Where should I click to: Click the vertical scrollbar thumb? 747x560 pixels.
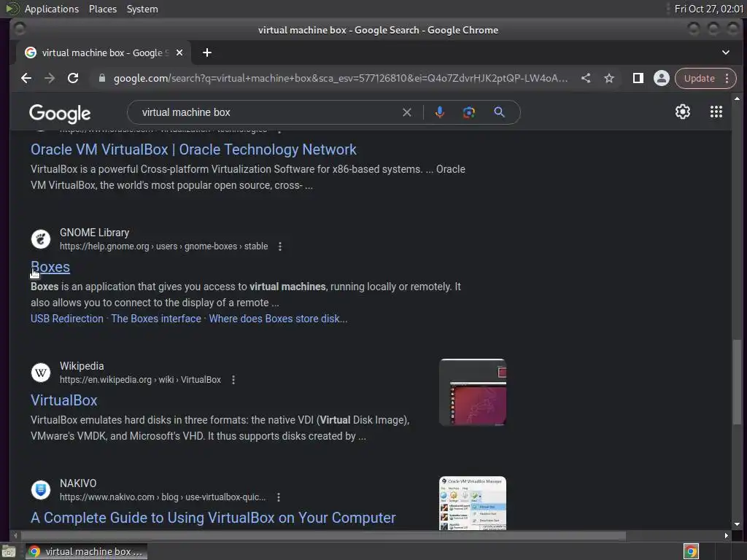(x=737, y=381)
